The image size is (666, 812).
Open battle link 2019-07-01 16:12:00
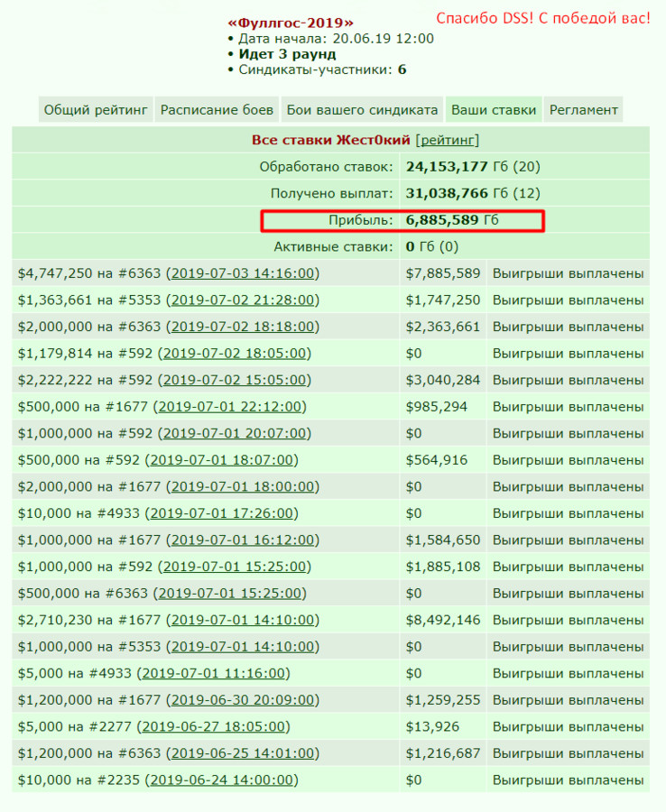[243, 540]
